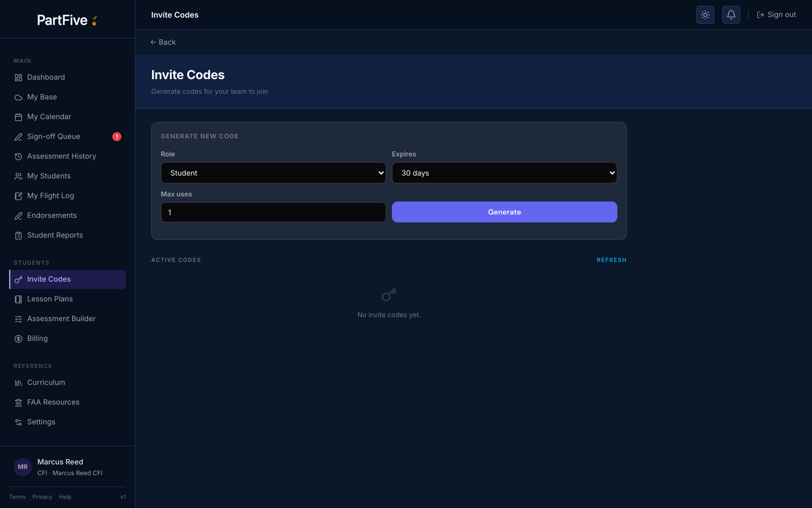Open the Dashboard menu item
This screenshot has width=812, height=508.
(68, 77)
